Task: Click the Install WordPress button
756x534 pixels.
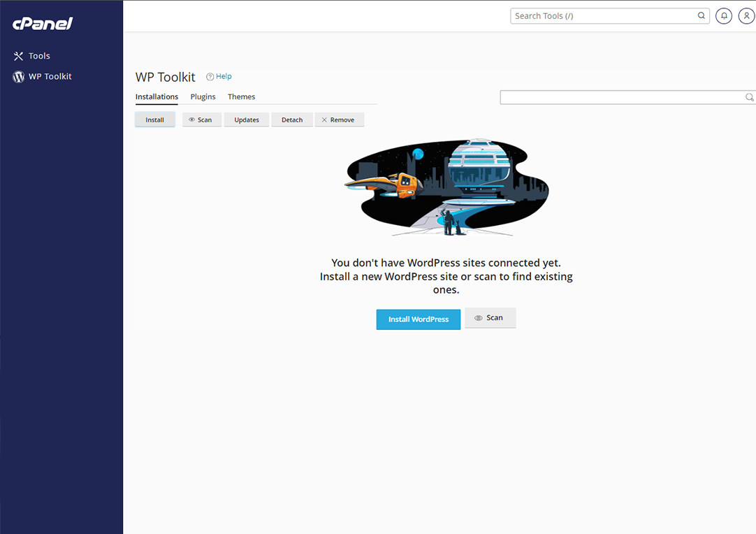Action: tap(418, 319)
